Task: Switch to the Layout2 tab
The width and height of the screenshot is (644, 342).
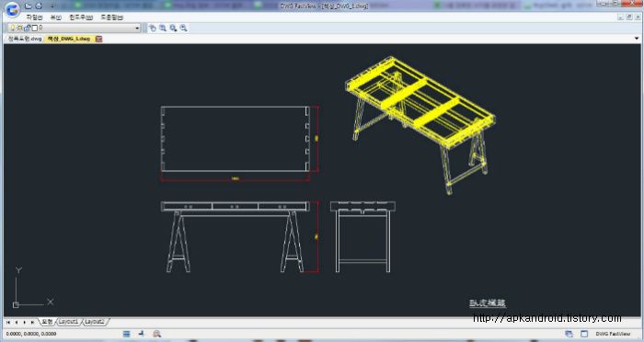Action: coord(95,322)
